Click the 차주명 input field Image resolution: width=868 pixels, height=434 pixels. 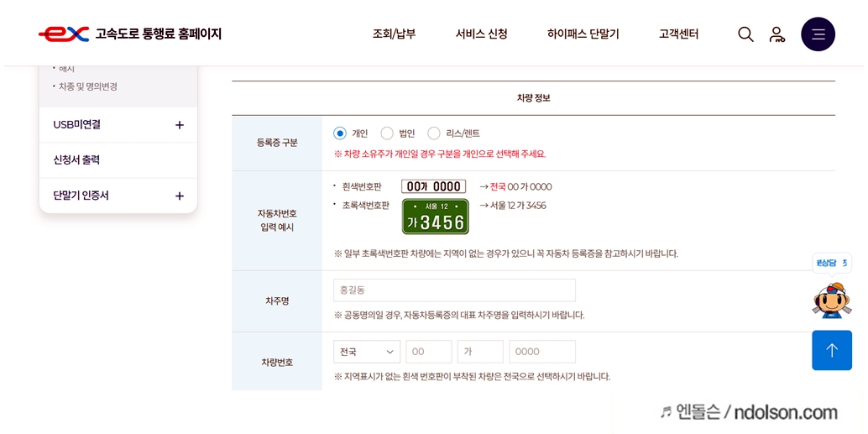coord(454,290)
